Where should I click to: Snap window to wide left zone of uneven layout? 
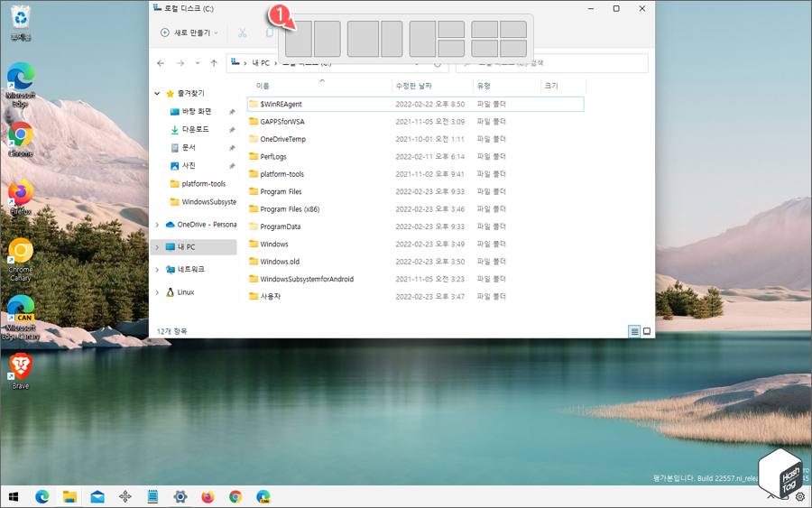pos(363,39)
